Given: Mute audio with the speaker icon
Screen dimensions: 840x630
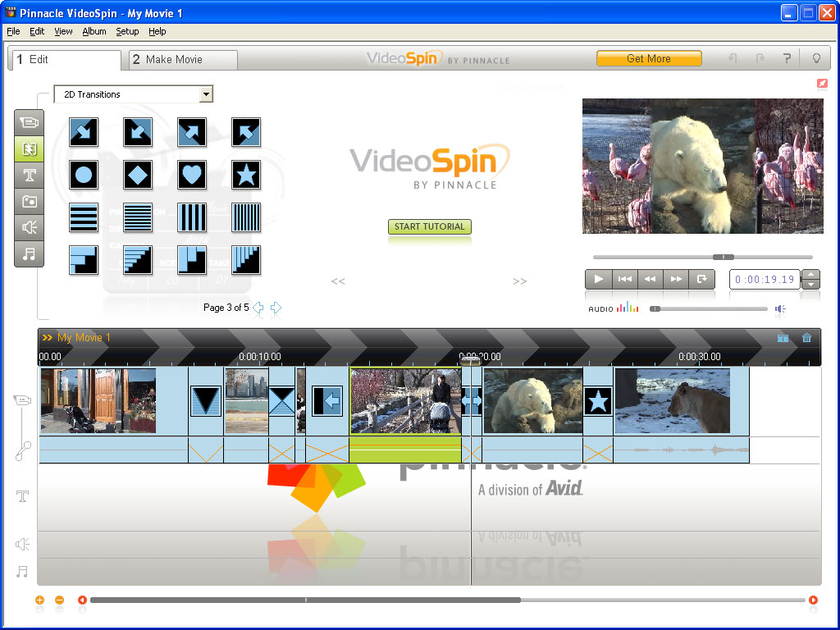Looking at the screenshot, I should [x=780, y=309].
